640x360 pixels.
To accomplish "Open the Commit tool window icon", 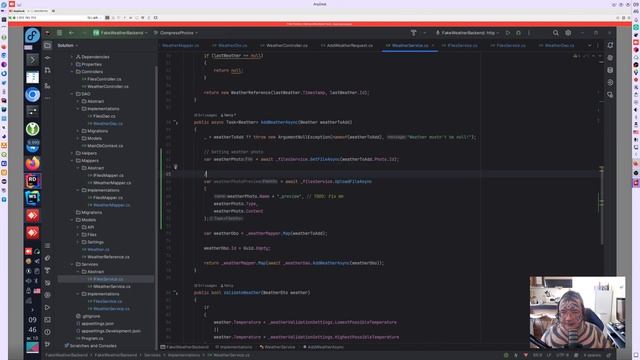I will click(47, 58).
